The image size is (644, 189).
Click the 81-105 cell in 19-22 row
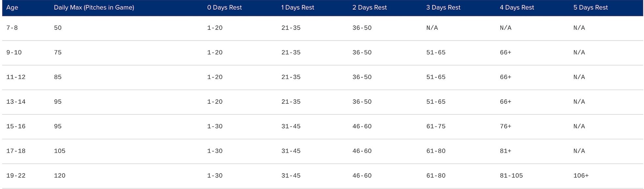(x=511, y=176)
